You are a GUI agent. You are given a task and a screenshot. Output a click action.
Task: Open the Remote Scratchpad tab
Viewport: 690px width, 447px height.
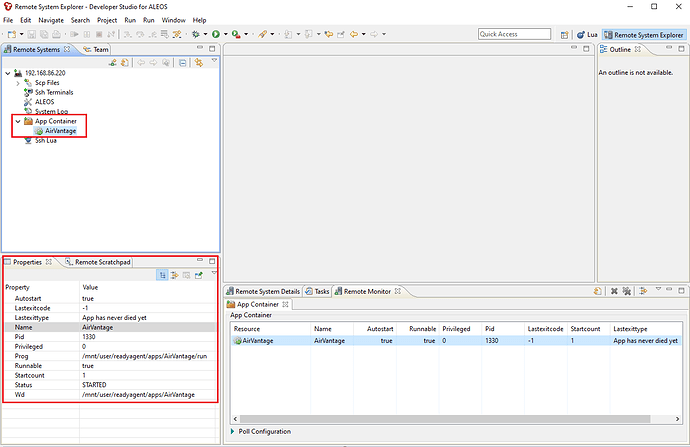(98, 262)
